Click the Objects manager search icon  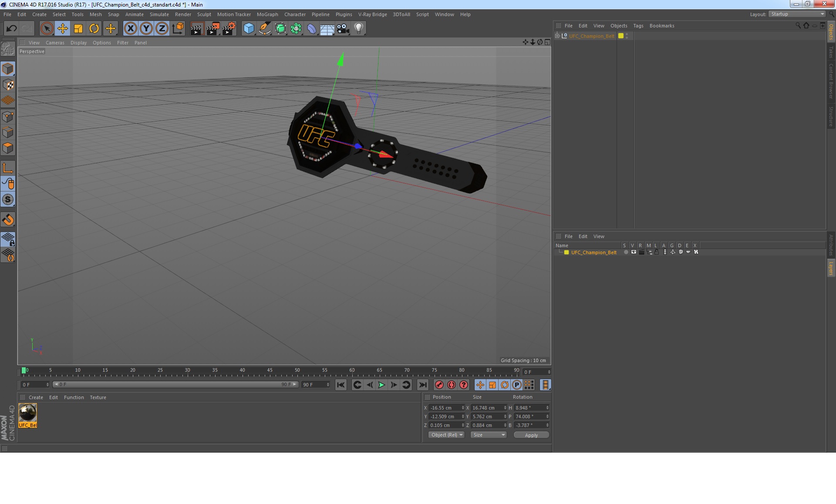798,25
